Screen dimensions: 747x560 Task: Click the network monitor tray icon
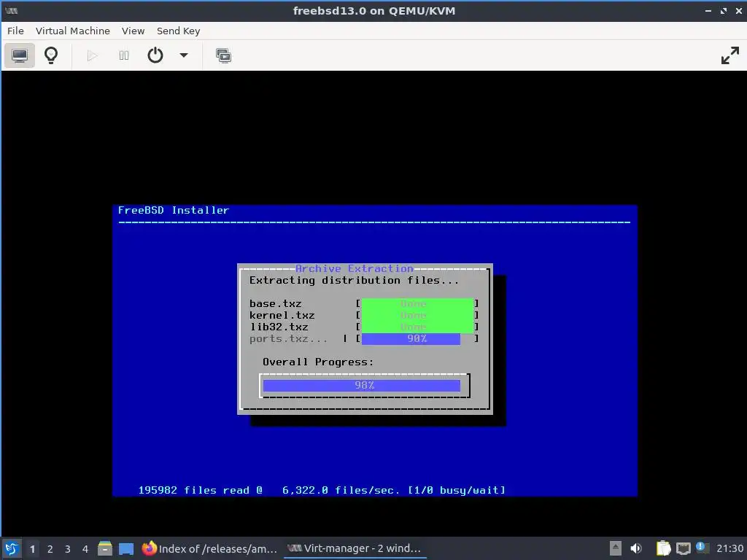tap(683, 548)
